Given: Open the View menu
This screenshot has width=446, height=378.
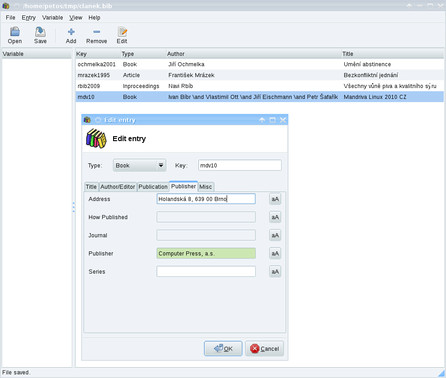Looking at the screenshot, I should pyautogui.click(x=76, y=17).
